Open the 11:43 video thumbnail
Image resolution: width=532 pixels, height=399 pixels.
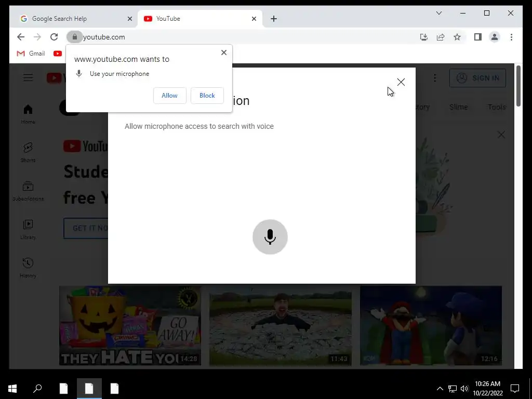(x=280, y=326)
